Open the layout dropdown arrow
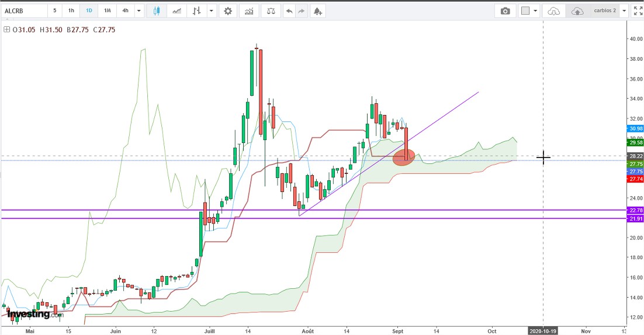 (x=535, y=11)
